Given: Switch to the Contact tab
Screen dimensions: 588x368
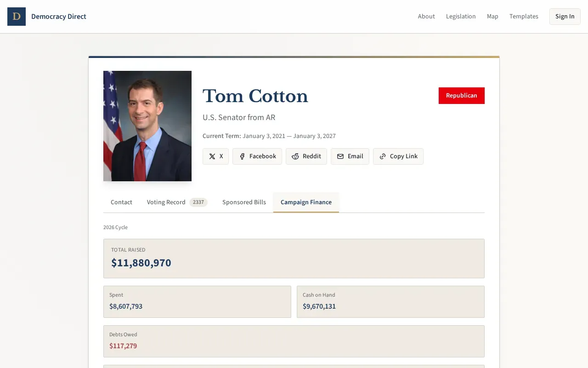Looking at the screenshot, I should pos(121,202).
